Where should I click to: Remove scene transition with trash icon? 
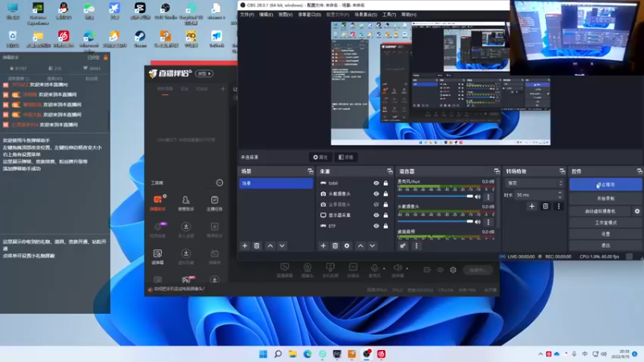click(x=546, y=207)
